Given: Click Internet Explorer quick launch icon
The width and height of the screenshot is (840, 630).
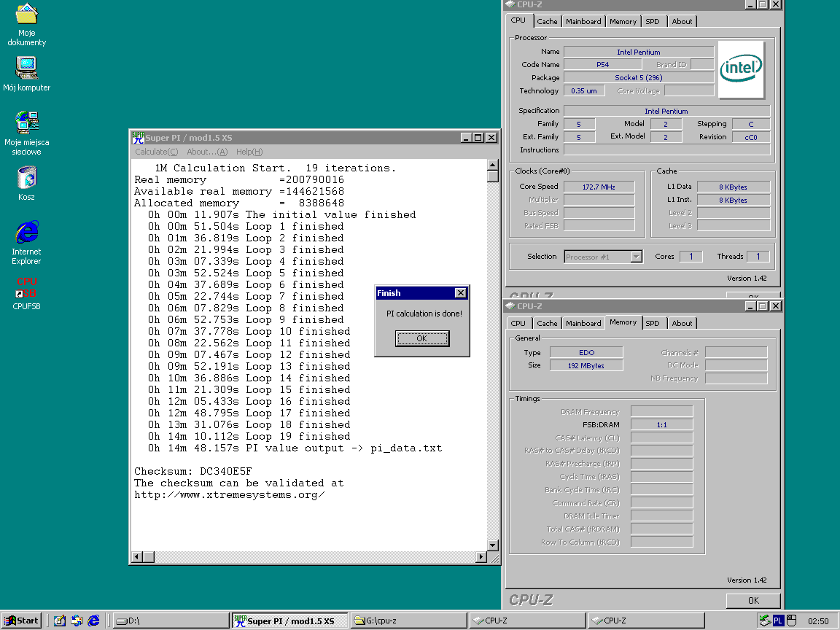Looking at the screenshot, I should click(94, 621).
